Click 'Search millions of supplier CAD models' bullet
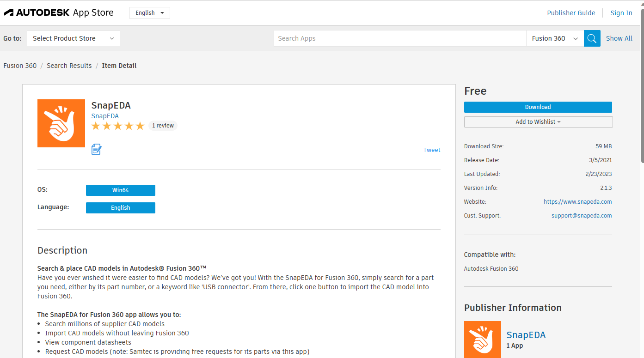The width and height of the screenshot is (644, 358). pos(105,324)
